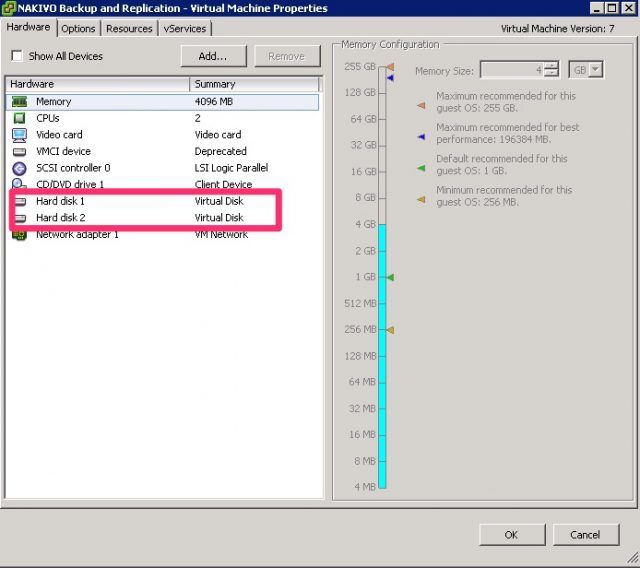Click the 4096 MB summary value
The image size is (640, 568).
click(213, 102)
